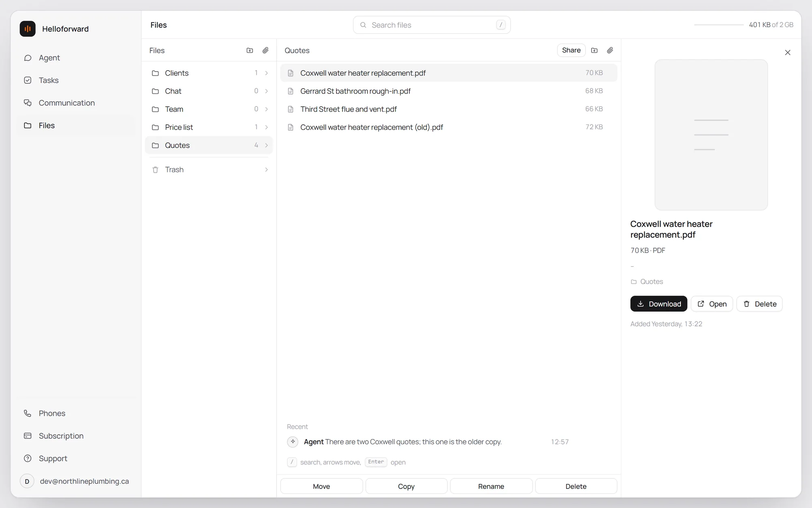This screenshot has width=812, height=508.
Task: Select Gerrard St bathroom rough-in.pdf
Action: point(449,91)
